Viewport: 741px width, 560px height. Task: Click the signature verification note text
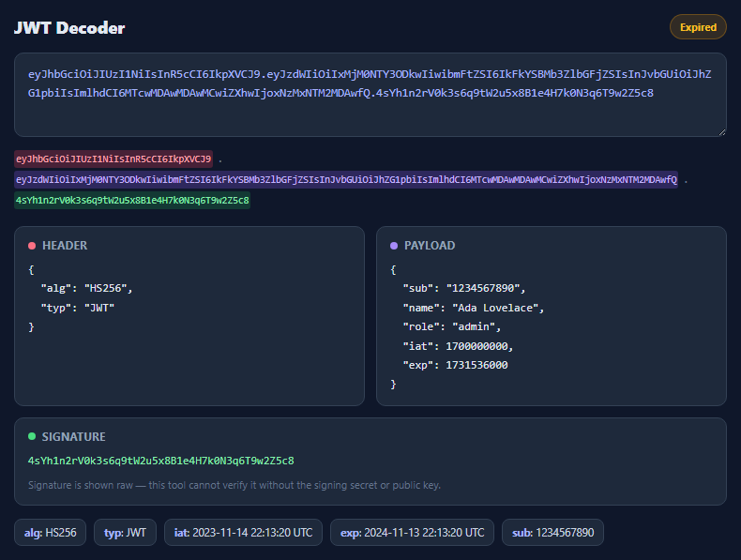(234, 485)
